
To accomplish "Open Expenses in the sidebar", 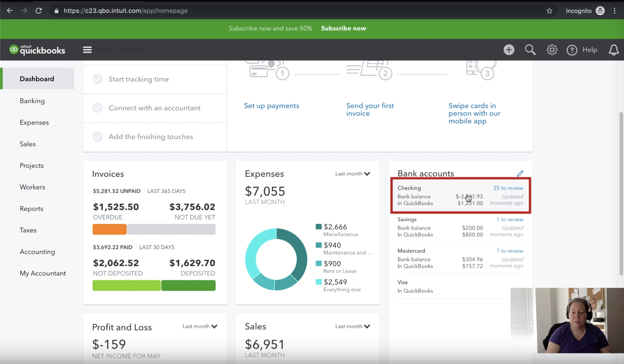I will (x=34, y=122).
